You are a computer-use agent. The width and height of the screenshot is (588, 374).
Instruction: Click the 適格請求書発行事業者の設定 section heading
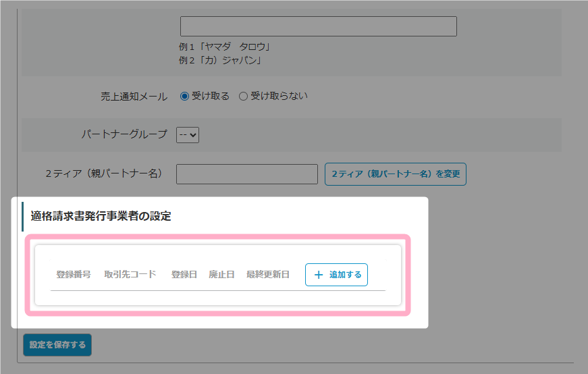click(x=101, y=217)
